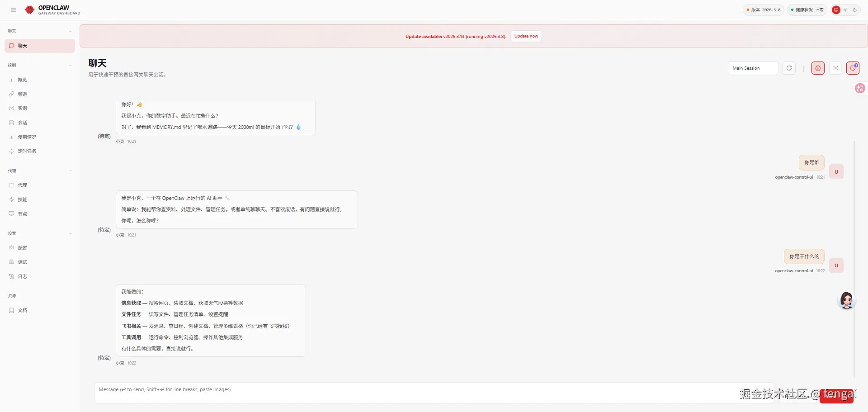Click the text 你呢，怎么称呼？
The image size is (868, 412).
140,221
